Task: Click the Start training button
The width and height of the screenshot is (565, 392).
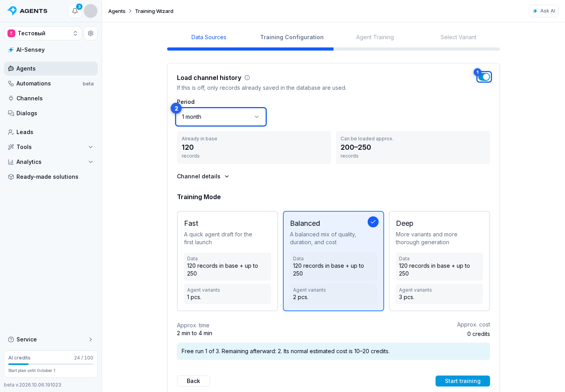Action: point(463,381)
